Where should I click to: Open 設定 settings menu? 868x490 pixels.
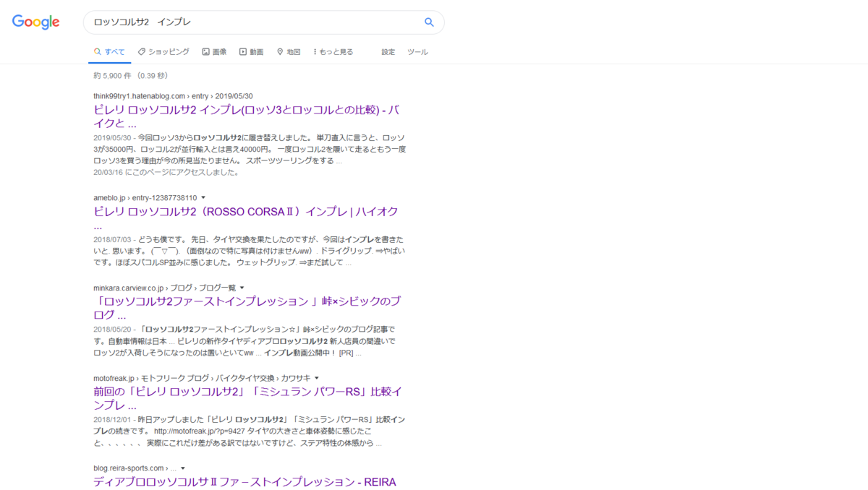388,52
